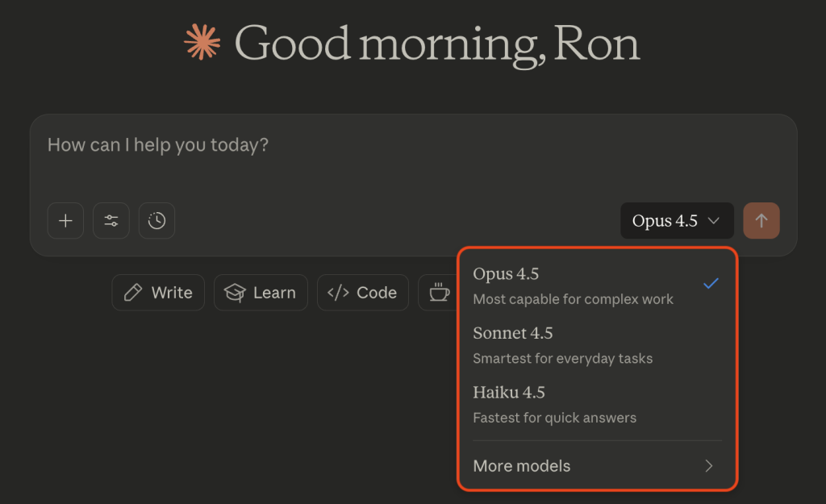Image resolution: width=826 pixels, height=504 pixels.
Task: Click the pencil icon on the Write chip
Action: 133,293
